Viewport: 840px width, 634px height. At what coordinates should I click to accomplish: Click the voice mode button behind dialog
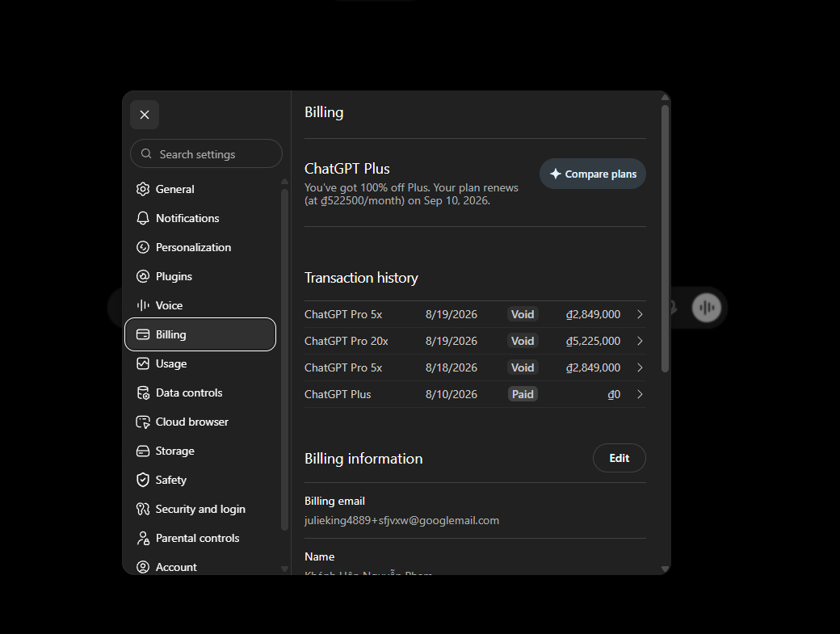pyautogui.click(x=707, y=308)
